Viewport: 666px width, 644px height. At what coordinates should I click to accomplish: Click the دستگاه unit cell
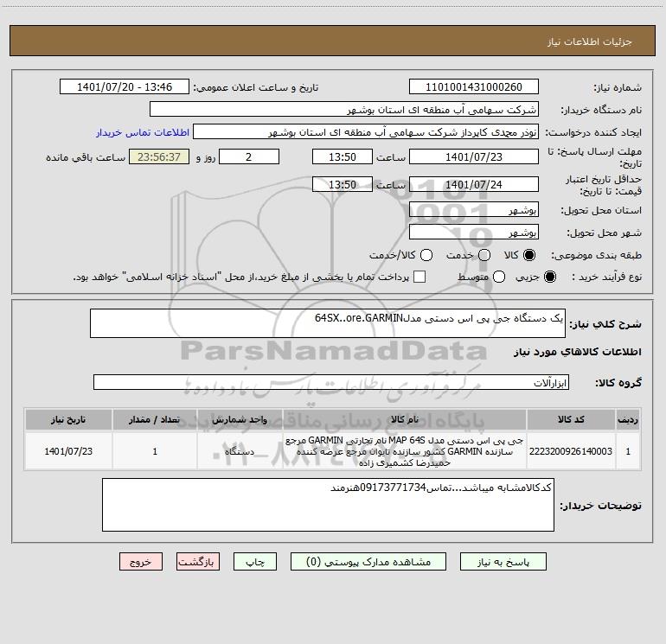pos(240,451)
